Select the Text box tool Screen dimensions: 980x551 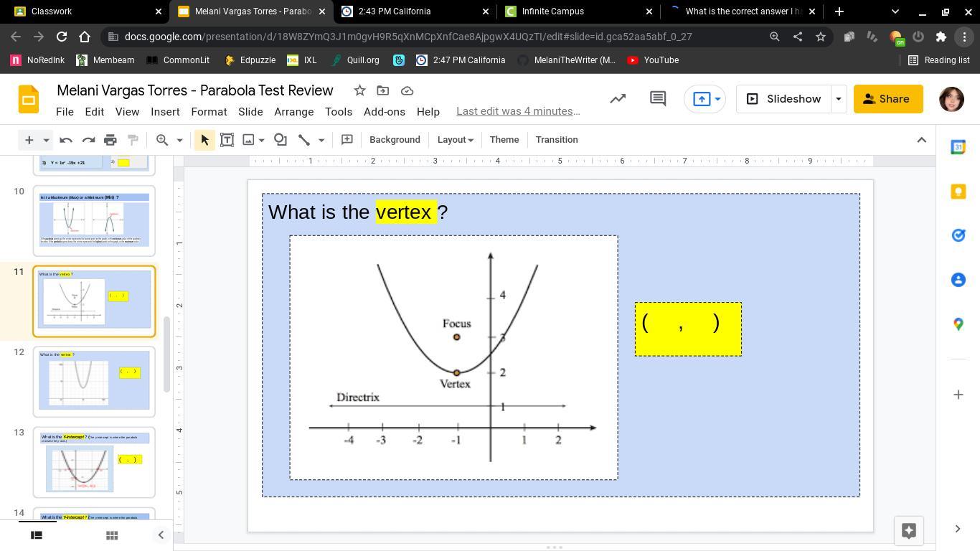(x=227, y=140)
